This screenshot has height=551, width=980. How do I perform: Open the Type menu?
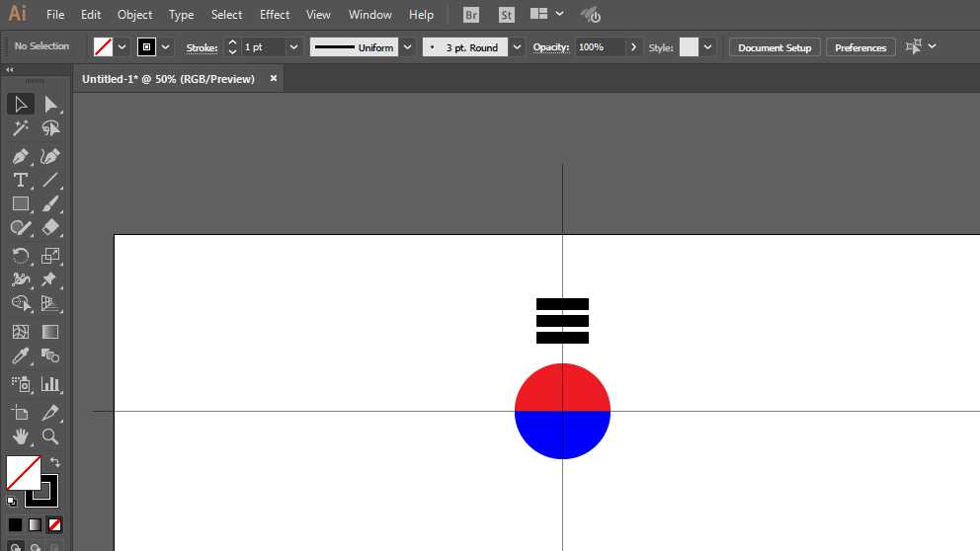[x=181, y=15]
